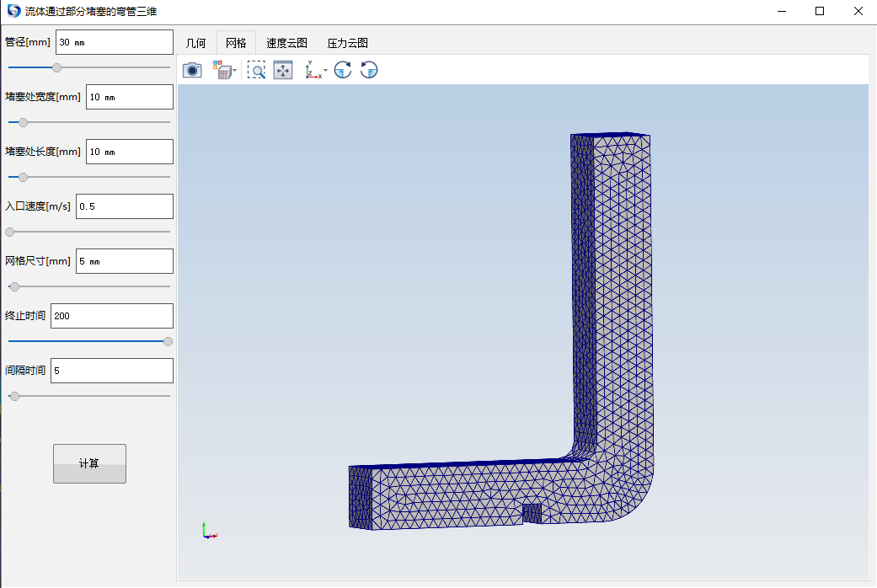Click the 堵塞处长度 input field
This screenshot has height=588, width=877.
(130, 152)
